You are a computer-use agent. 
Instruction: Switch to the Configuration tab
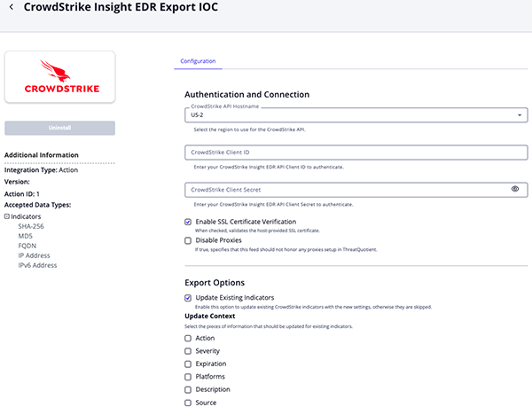(198, 61)
